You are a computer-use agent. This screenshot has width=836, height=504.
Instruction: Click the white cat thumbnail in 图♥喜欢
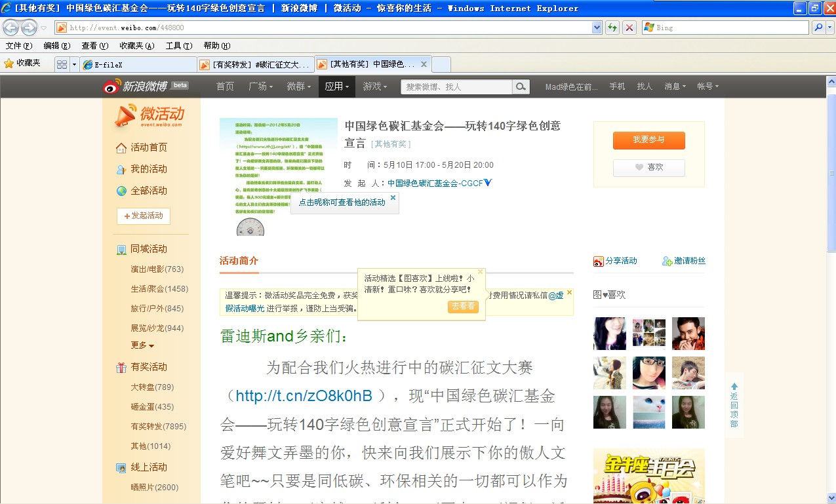[x=649, y=412]
